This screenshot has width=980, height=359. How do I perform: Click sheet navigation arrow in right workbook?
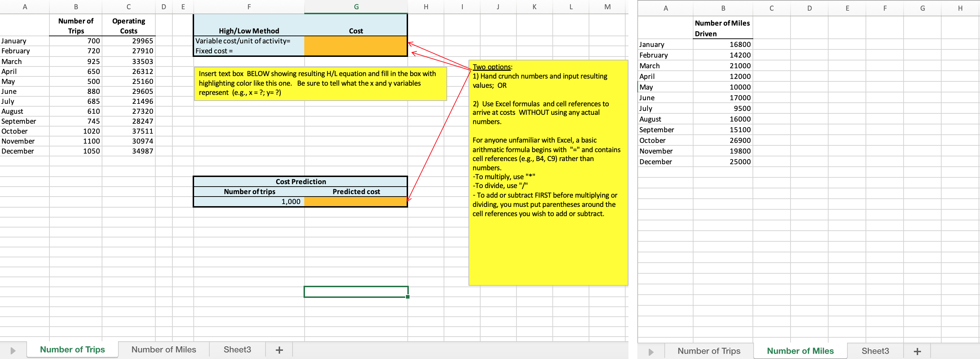[651, 352]
